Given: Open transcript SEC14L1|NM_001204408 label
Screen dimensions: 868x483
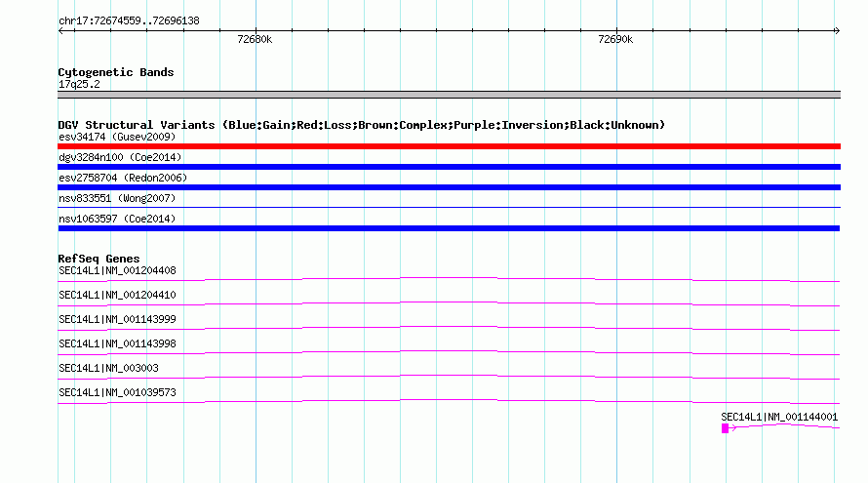Looking at the screenshot, I should (x=117, y=271).
